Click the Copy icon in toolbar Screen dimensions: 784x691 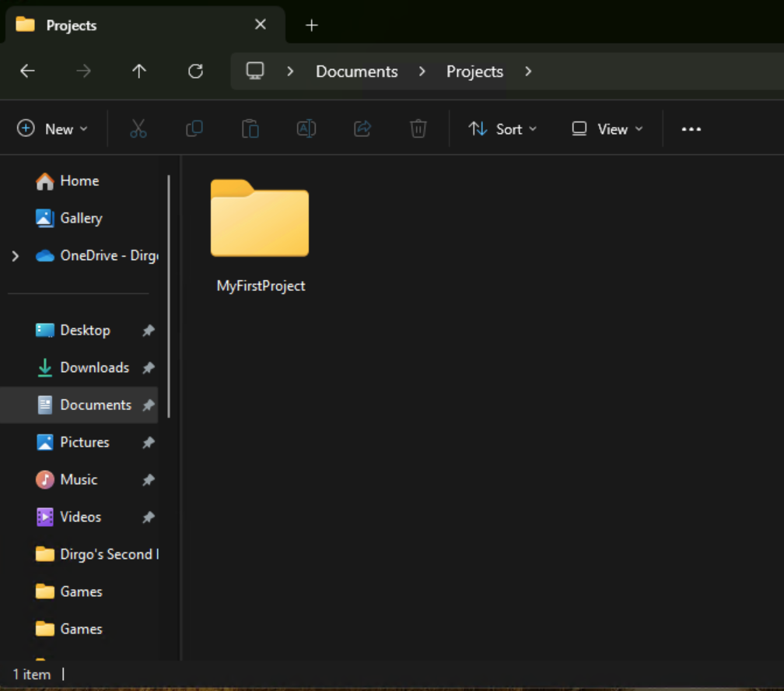click(x=194, y=129)
